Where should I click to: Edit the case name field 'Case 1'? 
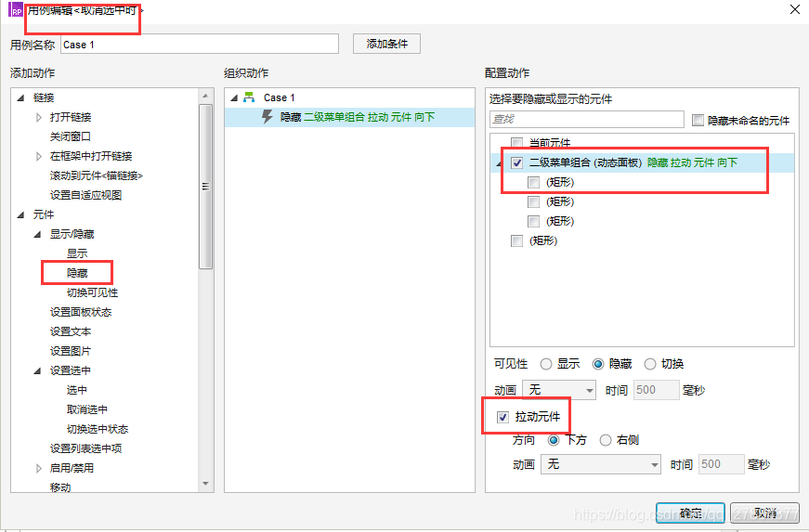(200, 45)
